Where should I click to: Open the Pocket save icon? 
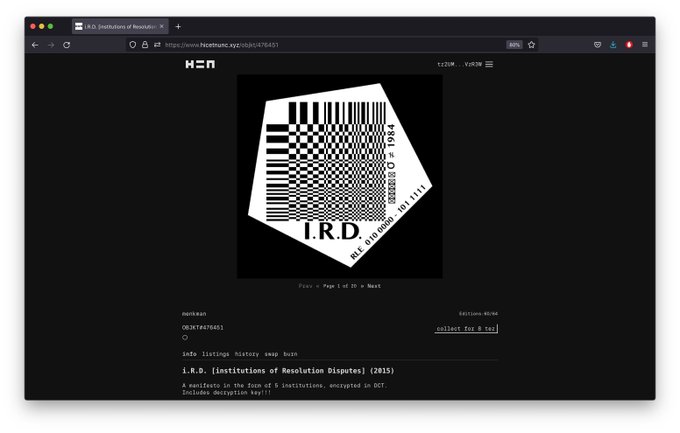click(x=597, y=45)
